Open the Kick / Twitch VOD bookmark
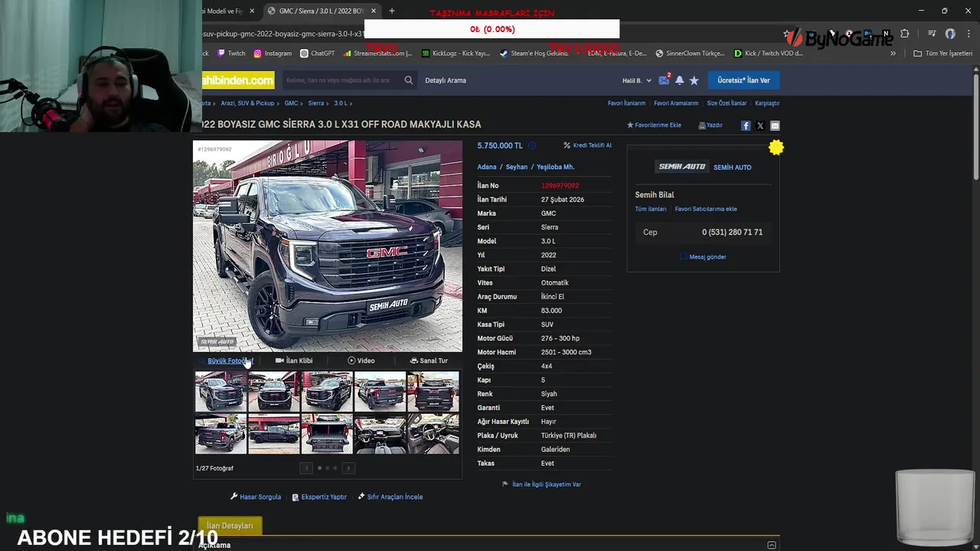This screenshot has width=980, height=551. coord(769,54)
